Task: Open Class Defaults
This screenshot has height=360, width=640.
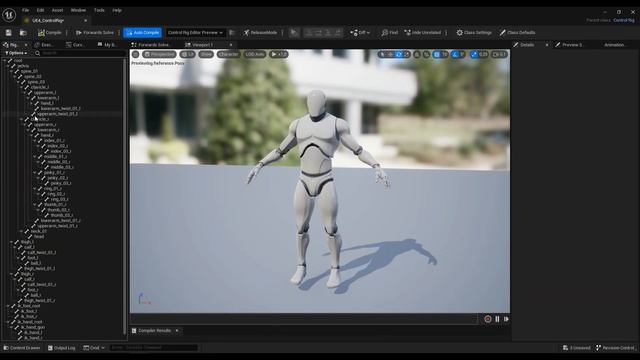Action: (x=517, y=33)
